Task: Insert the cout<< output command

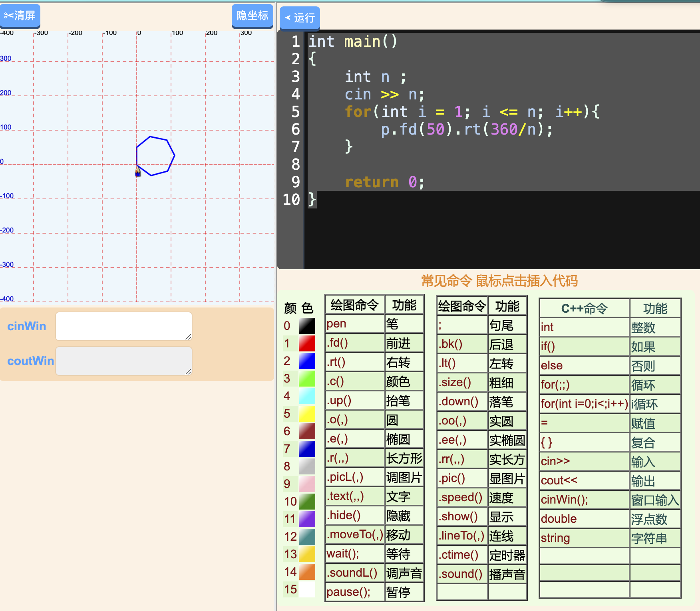Action: (585, 480)
